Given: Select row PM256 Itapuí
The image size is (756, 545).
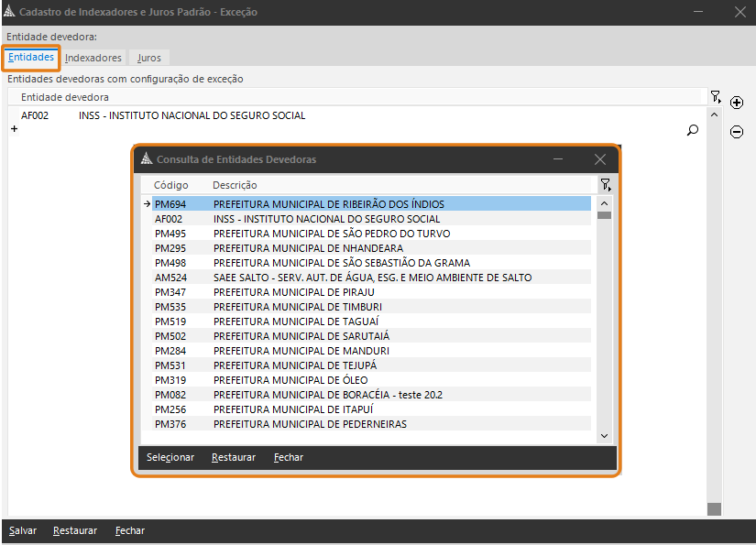Looking at the screenshot, I should tap(371, 409).
